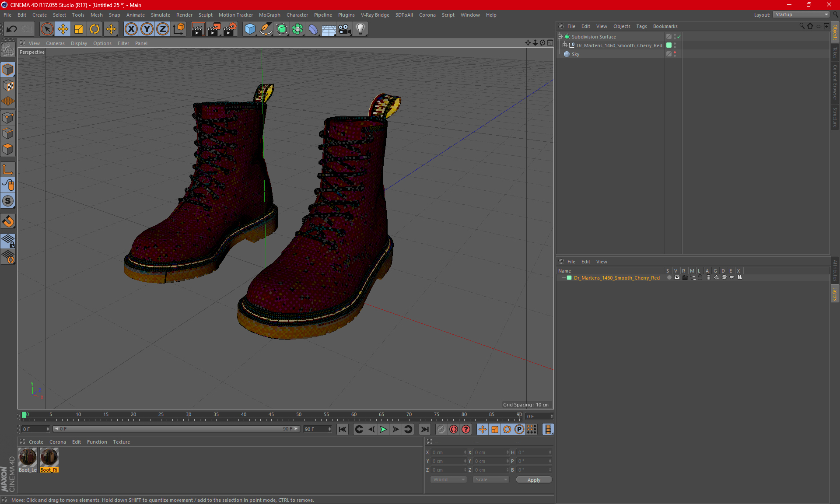Play the animation forward

[x=383, y=429]
